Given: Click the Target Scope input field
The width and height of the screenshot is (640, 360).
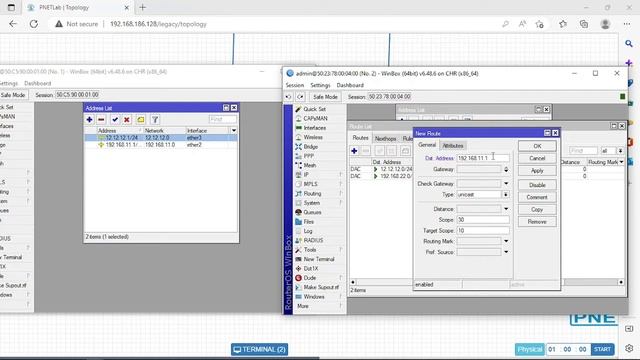Looking at the screenshot, I should (482, 231).
